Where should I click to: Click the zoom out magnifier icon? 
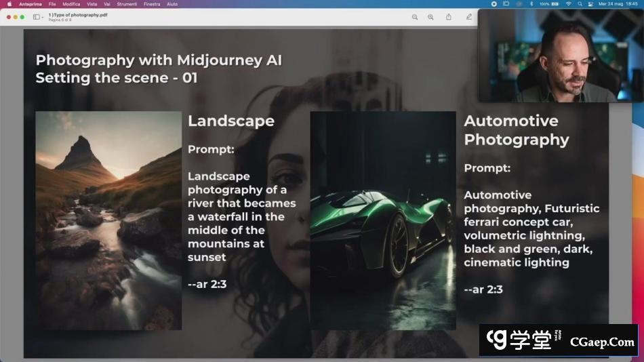[x=415, y=17]
